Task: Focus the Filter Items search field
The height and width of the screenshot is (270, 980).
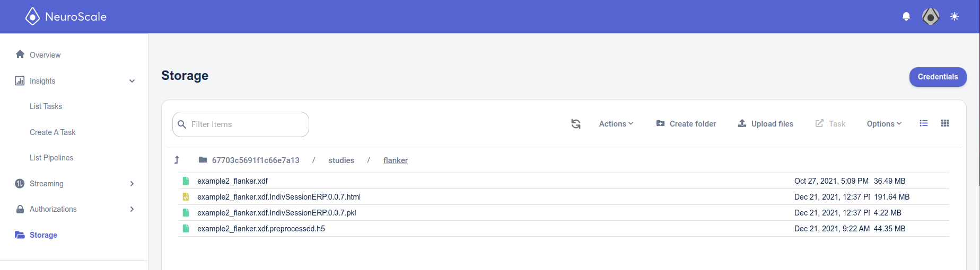Action: coord(241,124)
